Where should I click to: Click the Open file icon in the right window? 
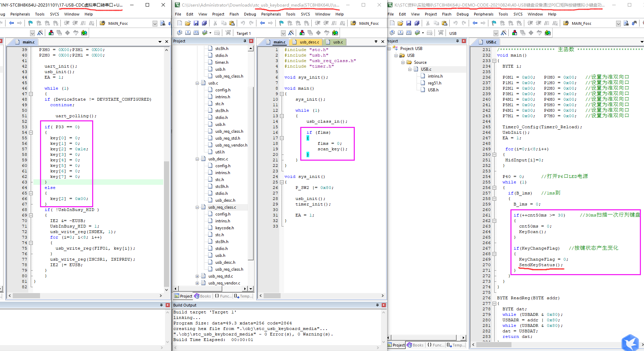point(400,23)
